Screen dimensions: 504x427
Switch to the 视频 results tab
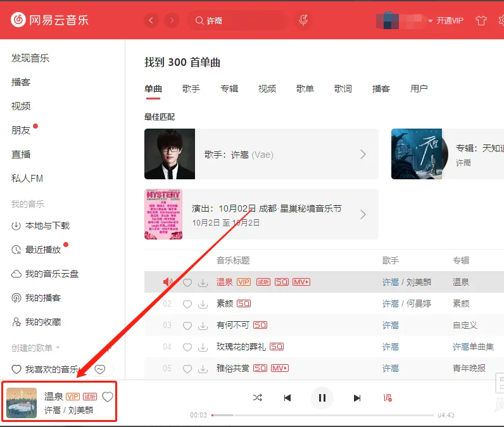coord(267,89)
